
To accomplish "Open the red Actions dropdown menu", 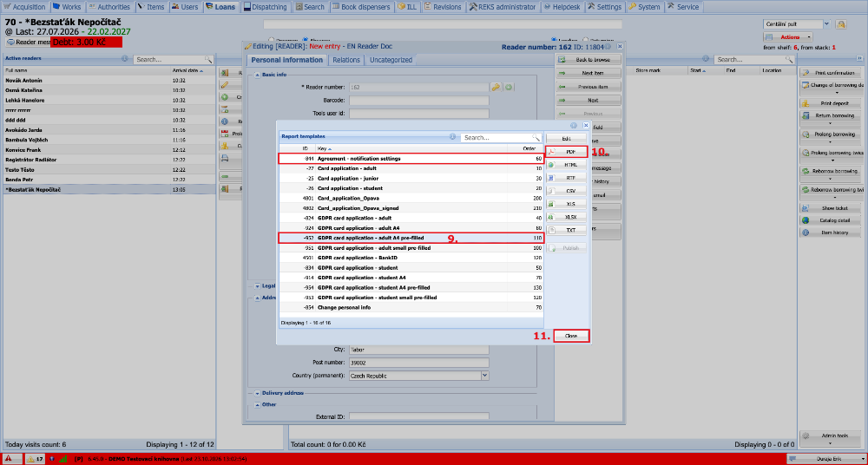I will [788, 37].
